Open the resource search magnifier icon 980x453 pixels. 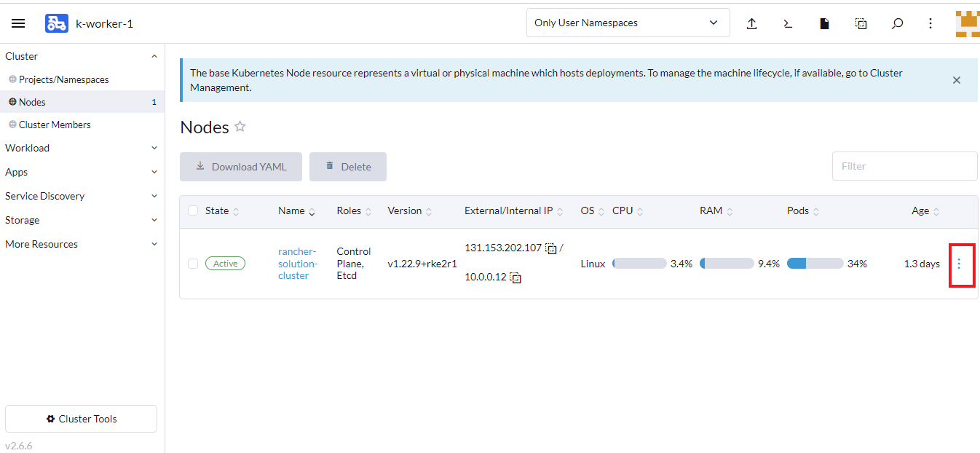897,23
